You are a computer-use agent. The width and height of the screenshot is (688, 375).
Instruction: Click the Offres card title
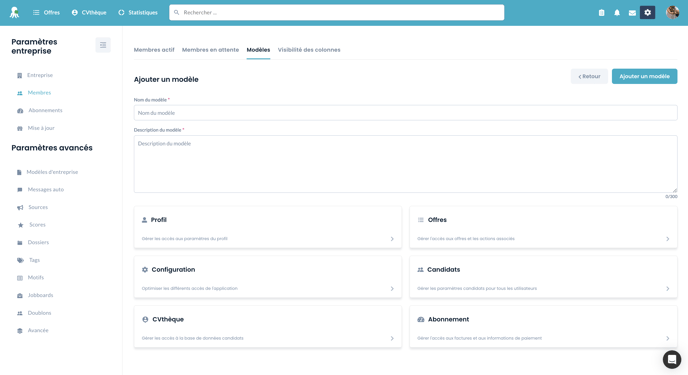(437, 220)
